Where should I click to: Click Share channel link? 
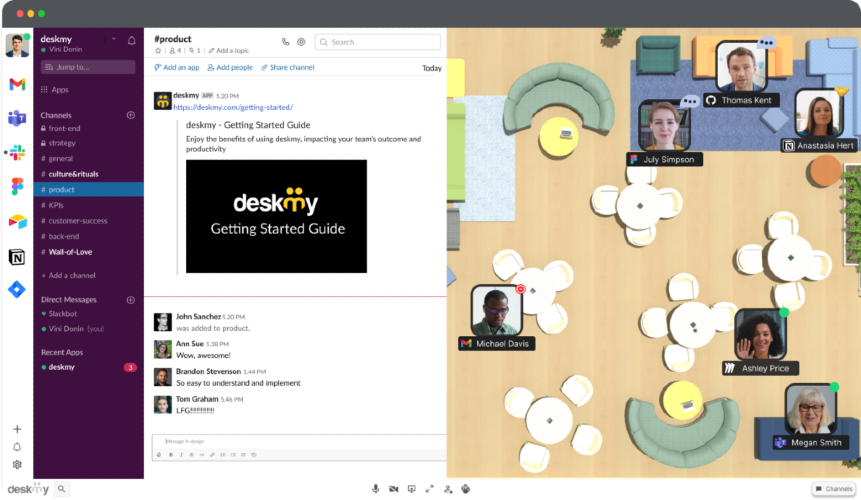tap(288, 68)
